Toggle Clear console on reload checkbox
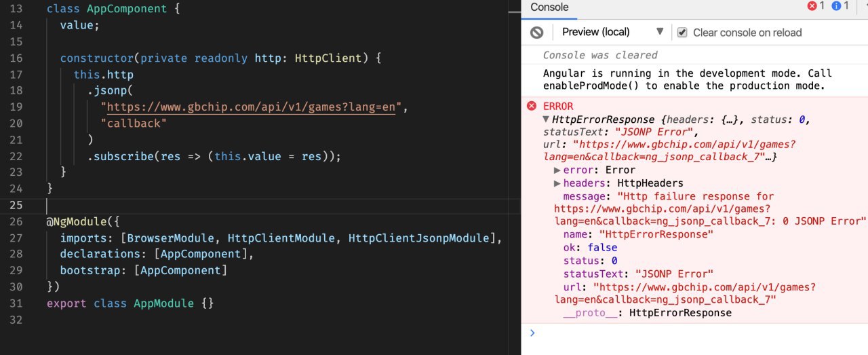Screen dimensions: 868x355 (682, 33)
